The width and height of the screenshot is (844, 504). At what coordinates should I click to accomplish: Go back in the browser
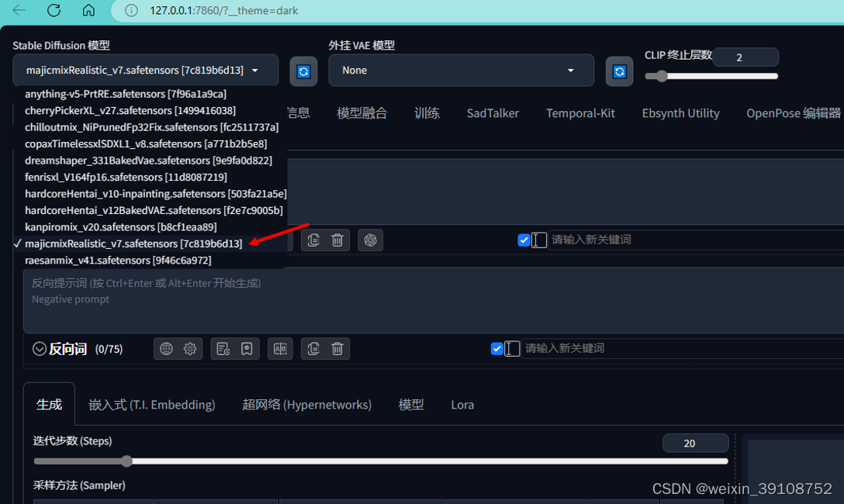19,10
